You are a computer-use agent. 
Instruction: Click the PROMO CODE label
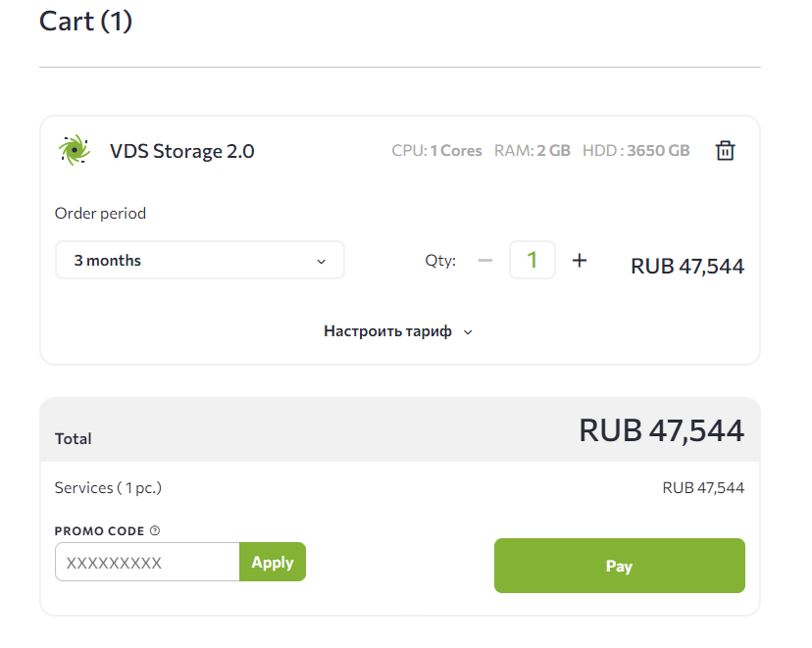(x=99, y=530)
